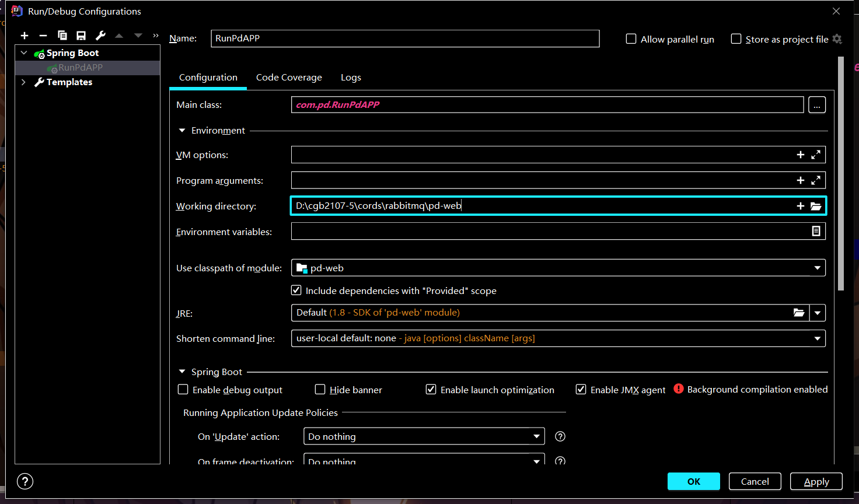The height and width of the screenshot is (504, 859).
Task: Expand the Templates tree node
Action: 23,82
